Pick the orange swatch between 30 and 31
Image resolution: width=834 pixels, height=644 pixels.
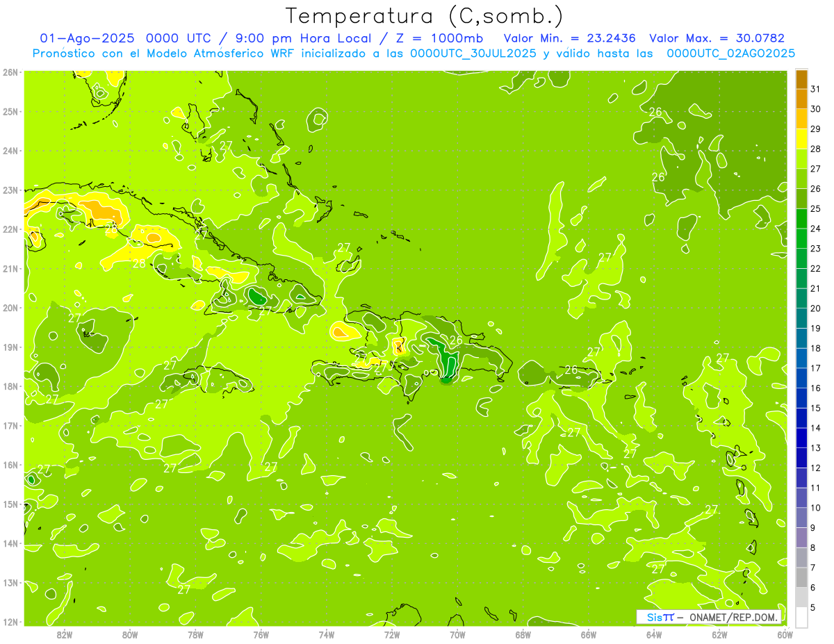801,99
